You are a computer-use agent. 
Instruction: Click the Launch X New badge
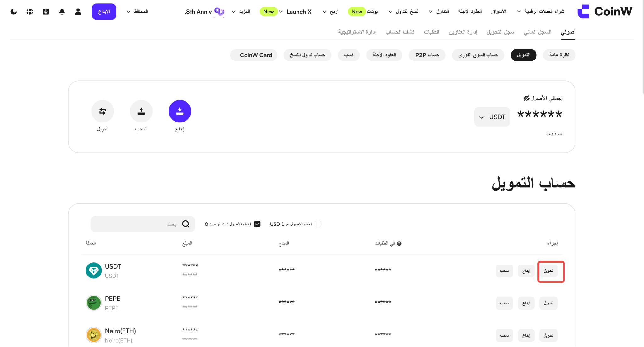(269, 12)
